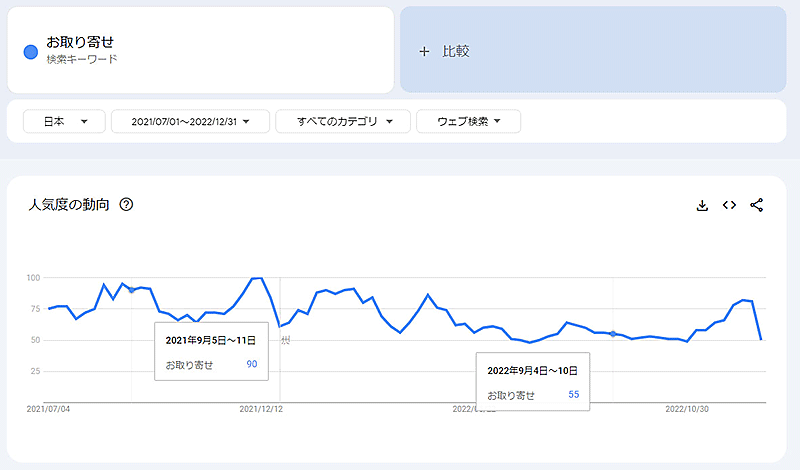This screenshot has height=470, width=800.
Task: Select the 2021年9月 data point on the line
Action: coord(132,290)
